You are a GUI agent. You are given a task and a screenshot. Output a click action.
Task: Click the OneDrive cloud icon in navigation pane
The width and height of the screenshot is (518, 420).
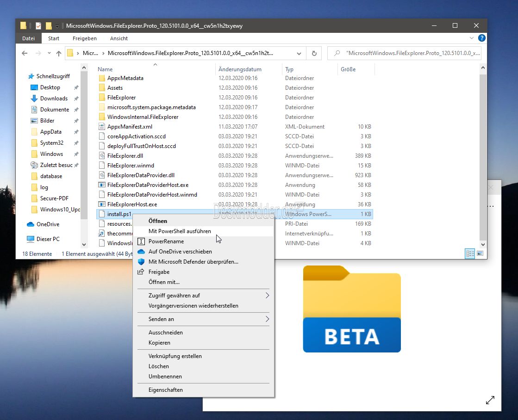click(31, 224)
